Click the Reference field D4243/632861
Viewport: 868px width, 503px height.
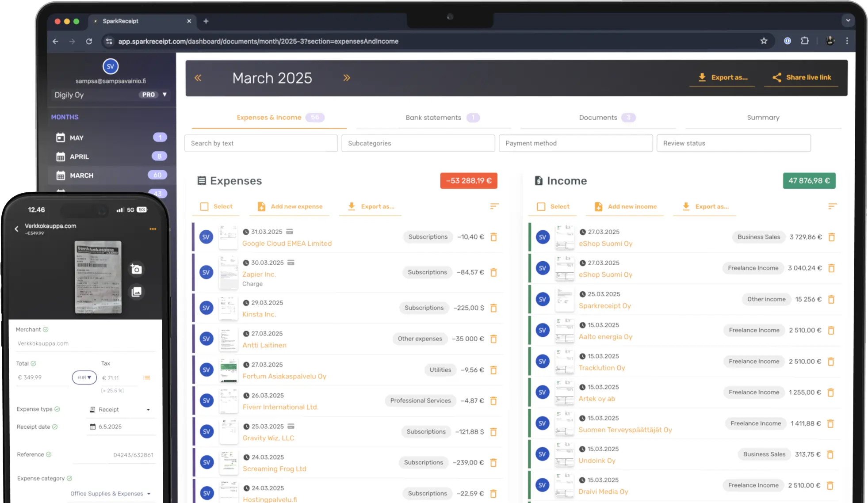click(x=114, y=455)
